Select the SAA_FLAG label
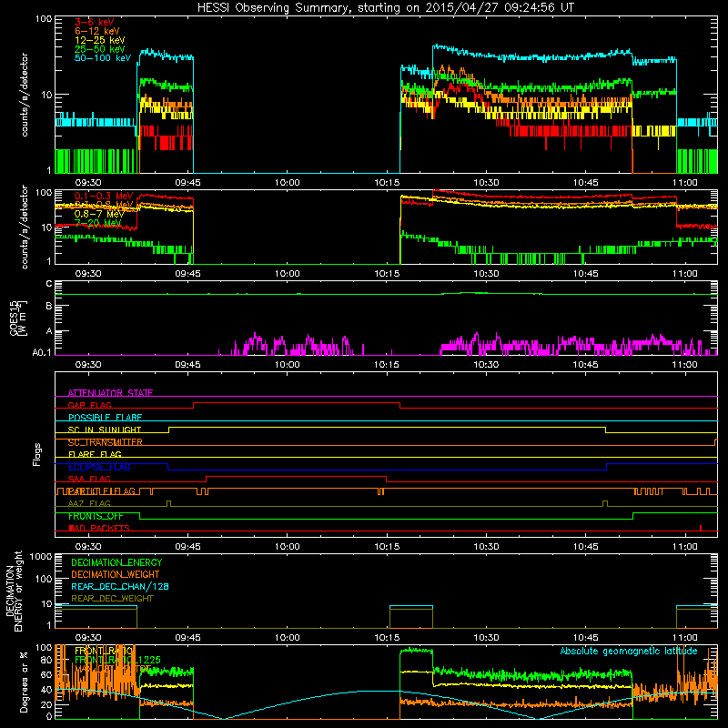This screenshot has width=728, height=728. point(89,480)
